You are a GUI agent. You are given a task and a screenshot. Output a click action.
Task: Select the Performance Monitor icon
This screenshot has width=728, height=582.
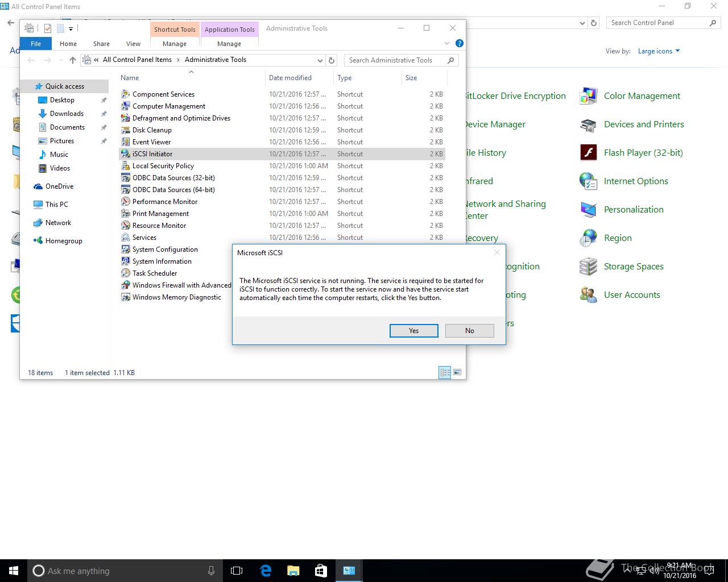coord(126,202)
